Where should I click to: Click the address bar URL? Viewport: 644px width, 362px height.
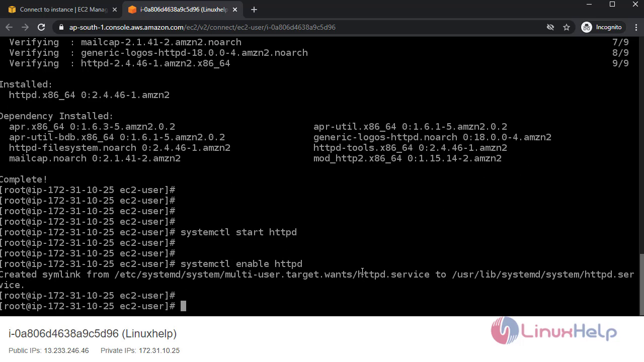point(202,27)
